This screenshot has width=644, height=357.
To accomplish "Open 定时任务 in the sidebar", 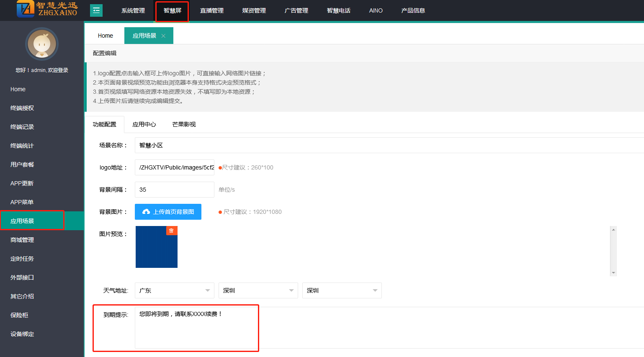I will point(42,259).
